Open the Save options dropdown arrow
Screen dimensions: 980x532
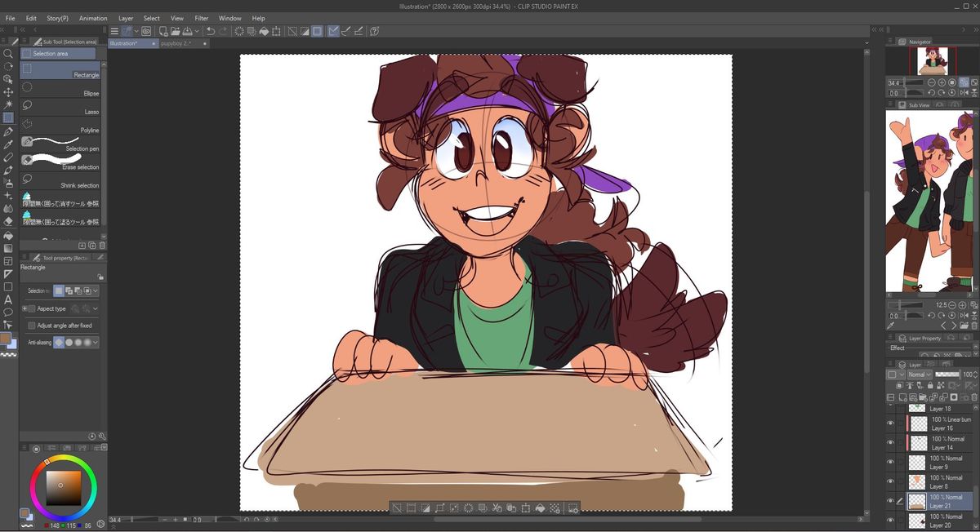tap(198, 31)
